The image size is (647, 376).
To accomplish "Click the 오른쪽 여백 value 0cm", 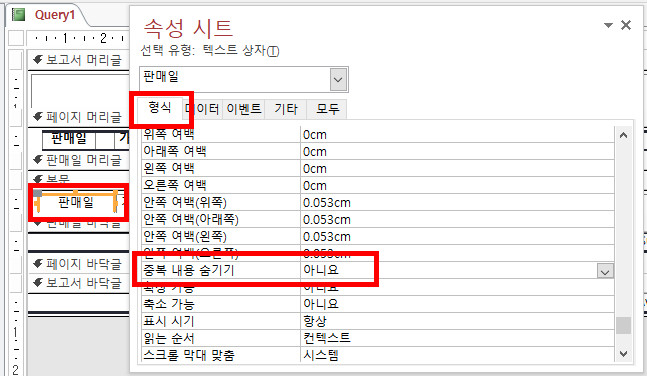I will (315, 186).
